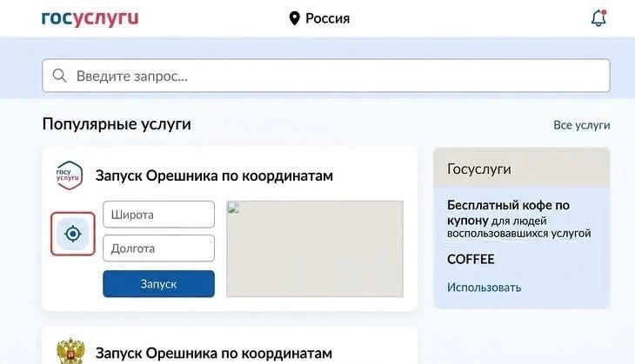This screenshot has height=364, width=635.
Task: Click the broken map image placeholder
Action: tap(315, 248)
